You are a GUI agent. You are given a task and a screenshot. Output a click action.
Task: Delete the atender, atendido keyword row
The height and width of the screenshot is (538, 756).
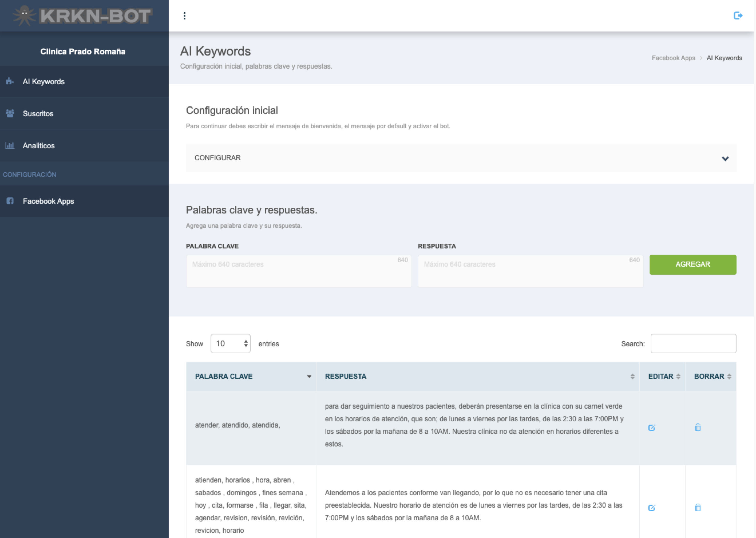coord(697,427)
